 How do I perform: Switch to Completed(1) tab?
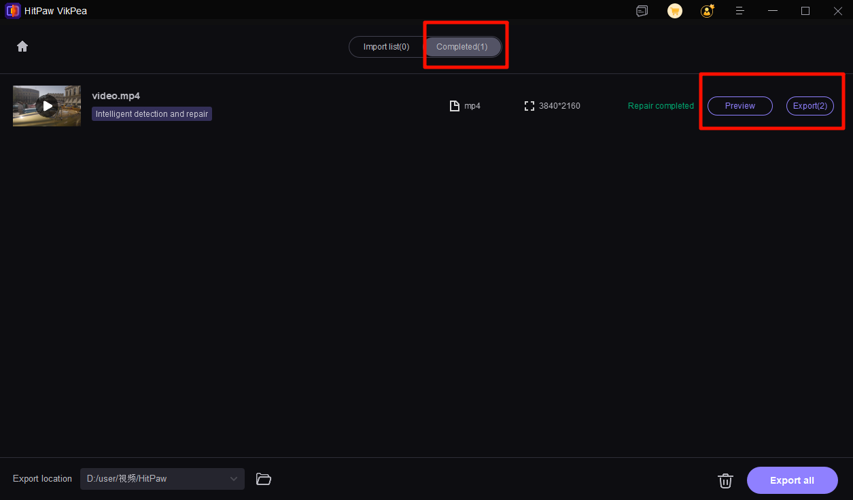[462, 47]
